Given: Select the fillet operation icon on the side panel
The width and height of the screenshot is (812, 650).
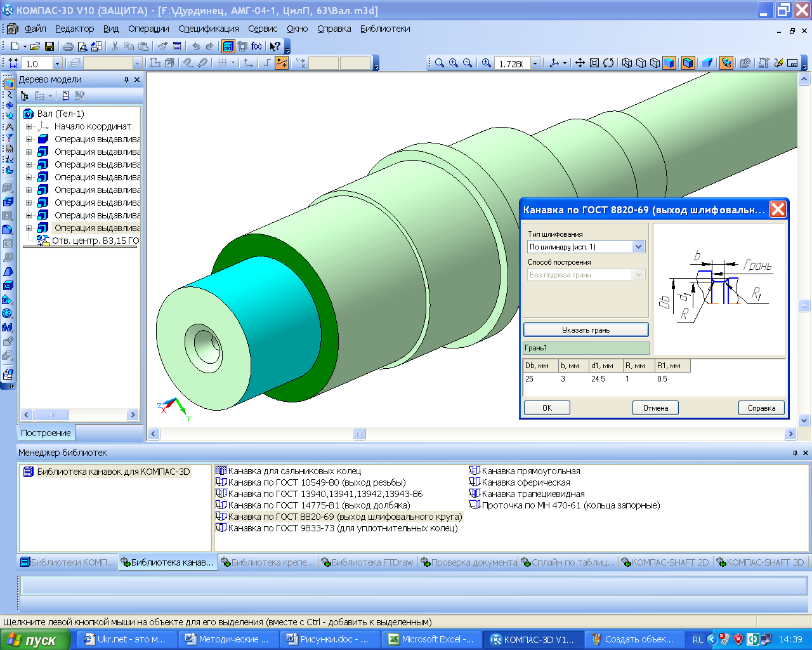Looking at the screenshot, I should 8,230.
